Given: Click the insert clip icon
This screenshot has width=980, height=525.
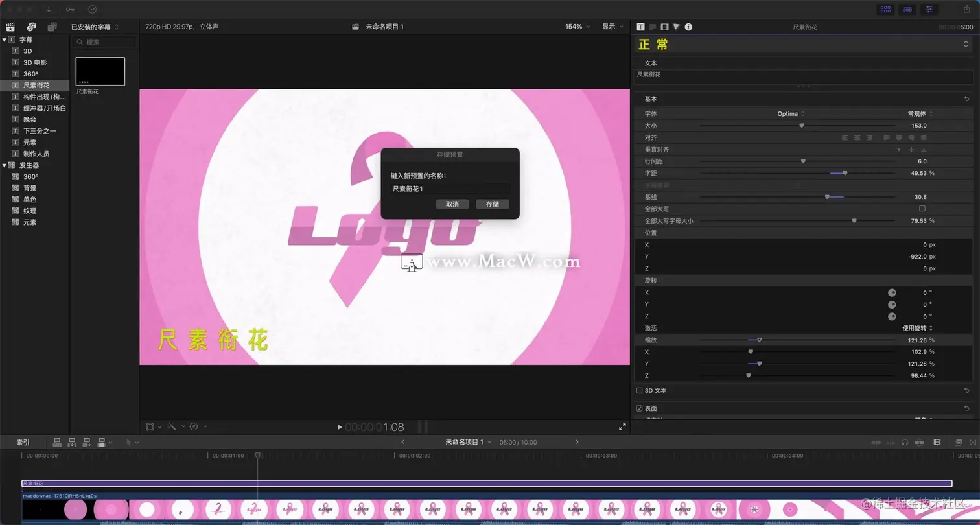Looking at the screenshot, I should 72,442.
